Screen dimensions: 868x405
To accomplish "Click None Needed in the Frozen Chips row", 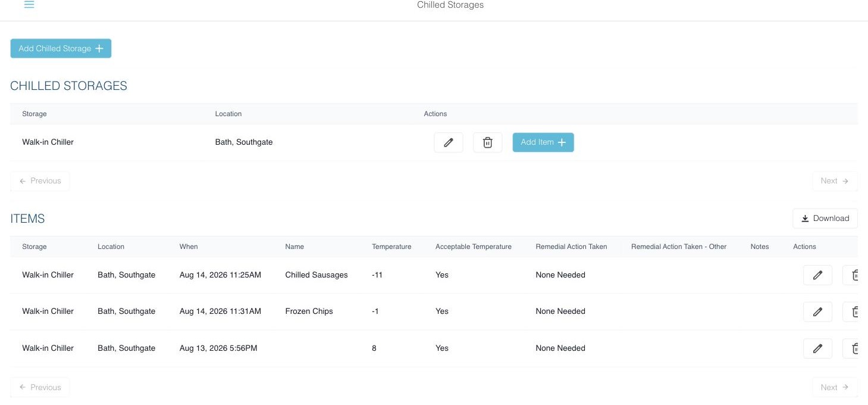I will point(560,311).
